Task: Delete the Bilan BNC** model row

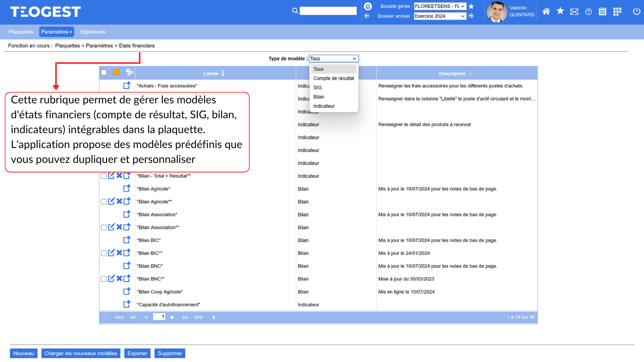Action: [x=119, y=278]
